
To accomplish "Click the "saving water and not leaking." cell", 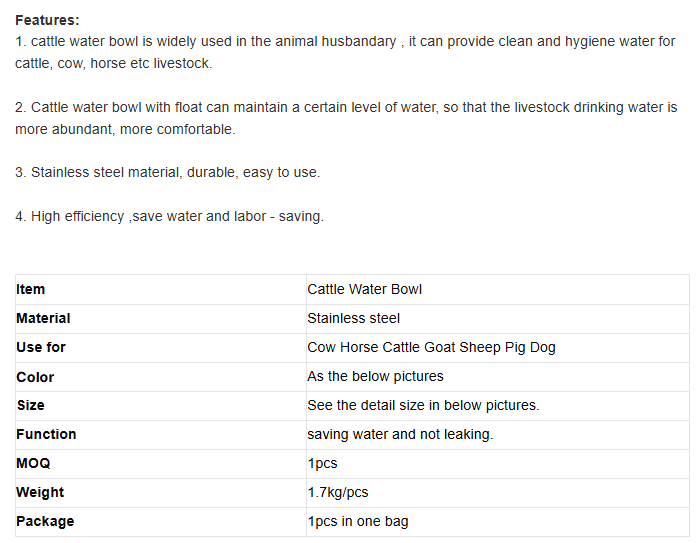I will coord(400,434).
